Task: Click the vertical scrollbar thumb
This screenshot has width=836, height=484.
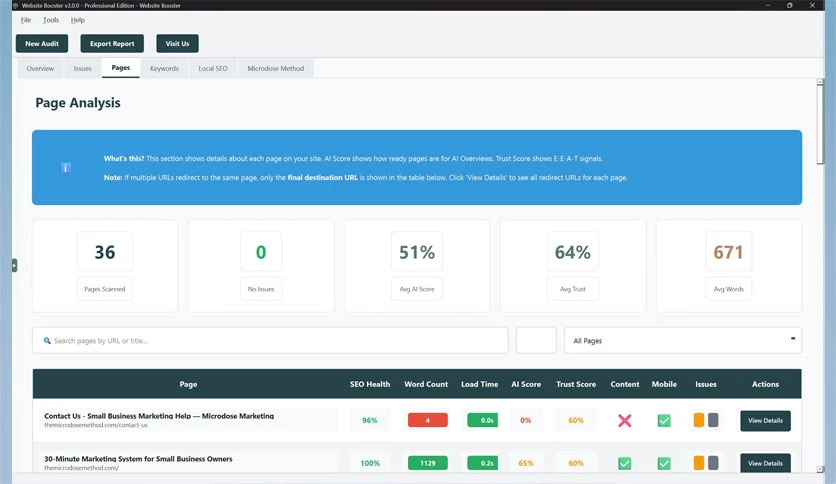Action: pos(820,125)
